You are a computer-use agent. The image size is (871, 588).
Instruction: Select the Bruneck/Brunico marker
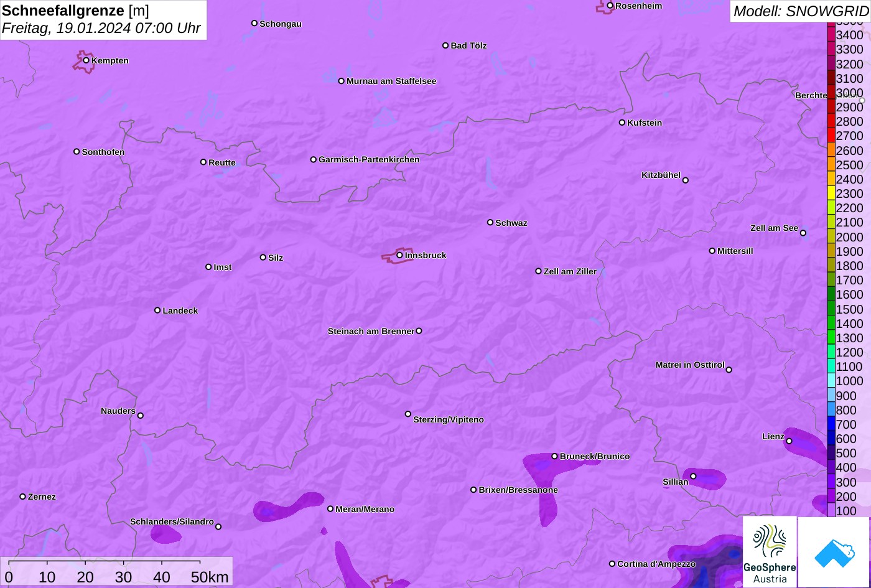pyautogui.click(x=555, y=456)
